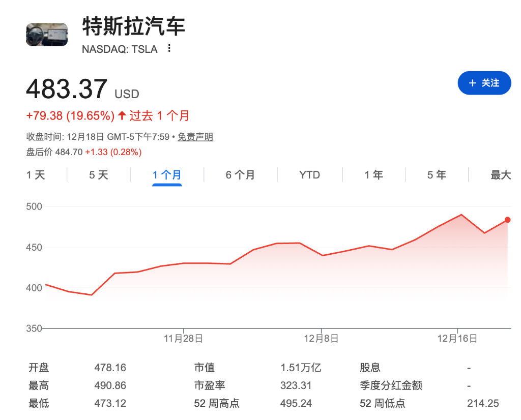Select the 5 天 time range tab
The height and width of the screenshot is (420, 521).
[99, 175]
